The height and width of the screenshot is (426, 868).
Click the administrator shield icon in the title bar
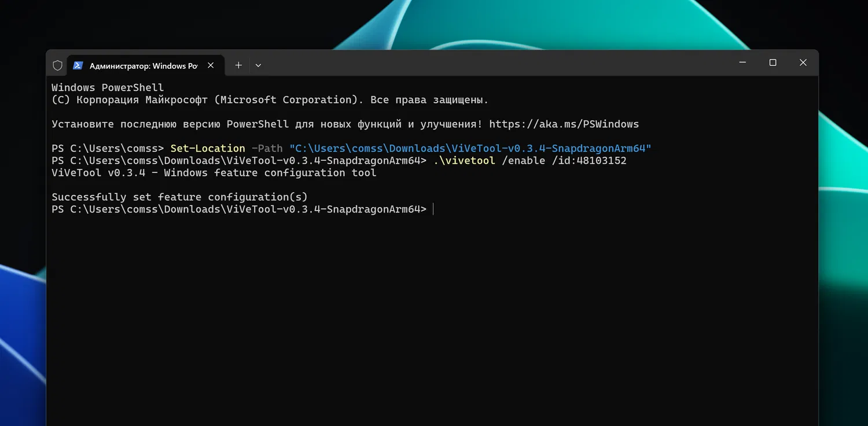pos(57,65)
